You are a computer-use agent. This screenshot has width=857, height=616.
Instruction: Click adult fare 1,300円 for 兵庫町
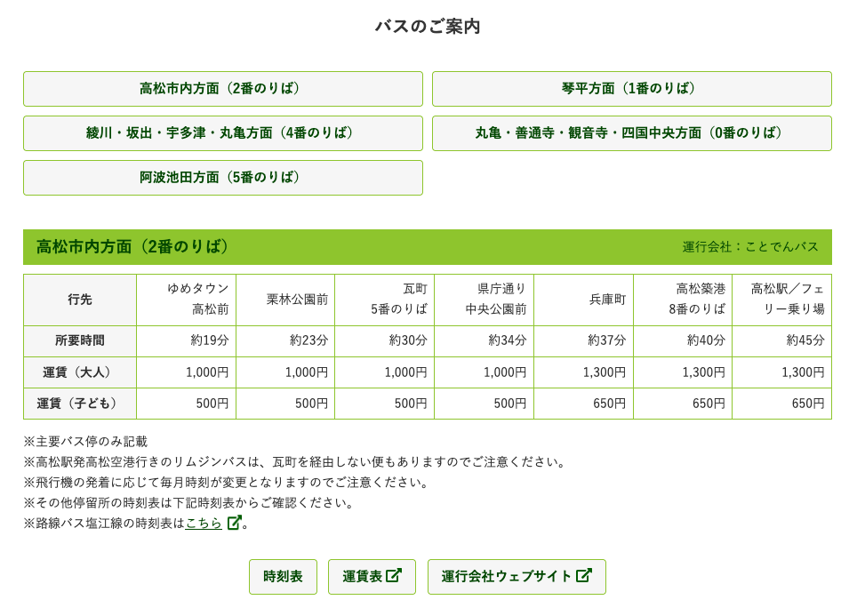pyautogui.click(x=605, y=372)
